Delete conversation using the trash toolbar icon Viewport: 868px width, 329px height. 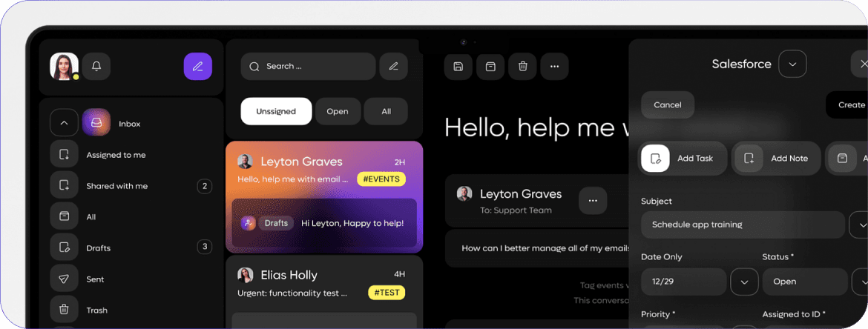tap(523, 67)
